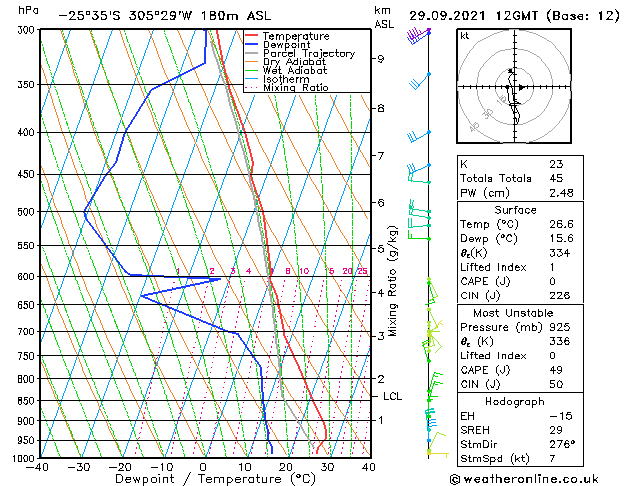Click the "Dewpoint / Temperature (°C)" axis title
The image size is (629, 486).
pos(215,479)
